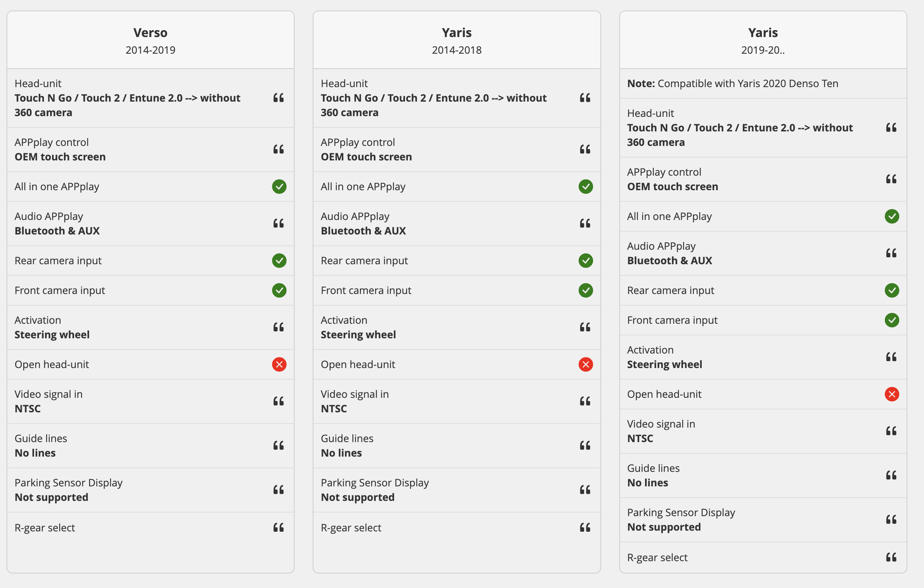Click quote icon beside Verso Head-unit row
The width and height of the screenshot is (924, 588).
[x=279, y=98]
